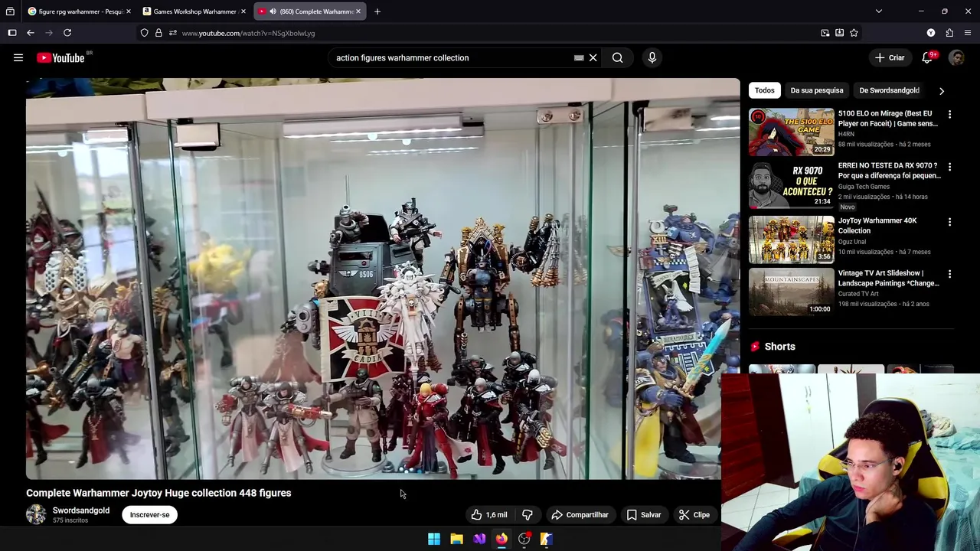
Task: Create a clip with Clipe button
Action: point(694,515)
